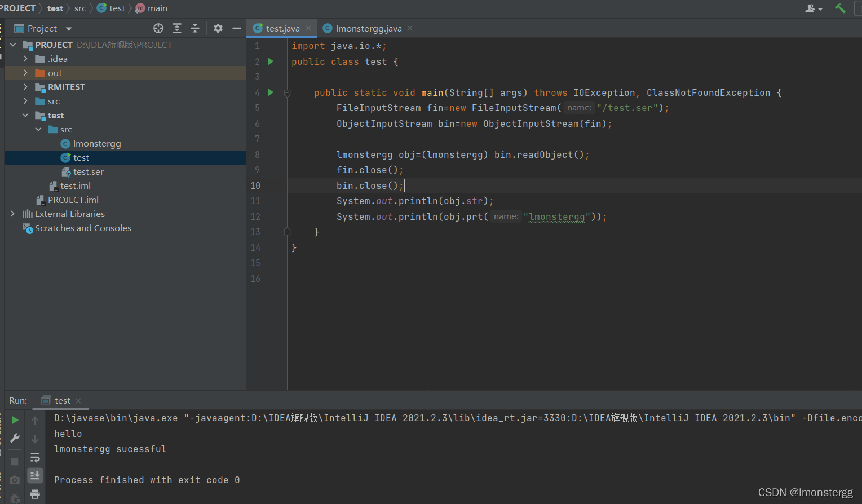
Task: Click the print console output icon
Action: click(x=35, y=494)
